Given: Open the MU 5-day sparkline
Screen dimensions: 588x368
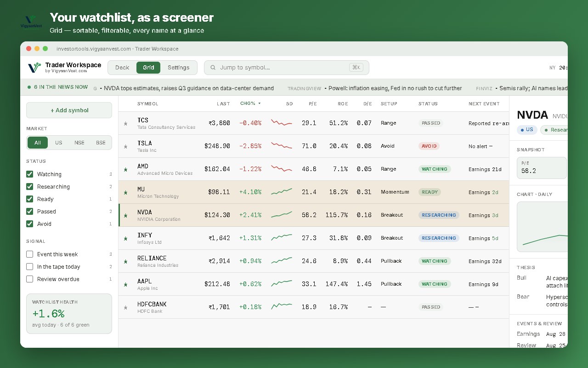Looking at the screenshot, I should (282, 192).
